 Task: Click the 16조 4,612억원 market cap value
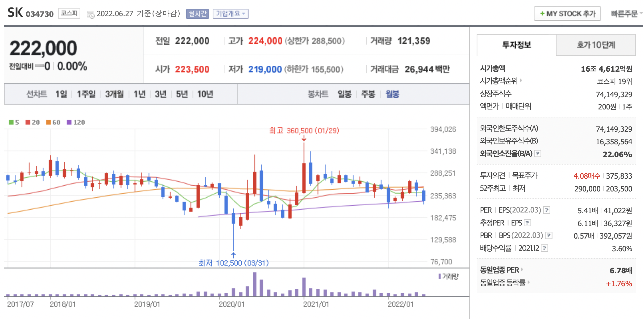(x=606, y=69)
